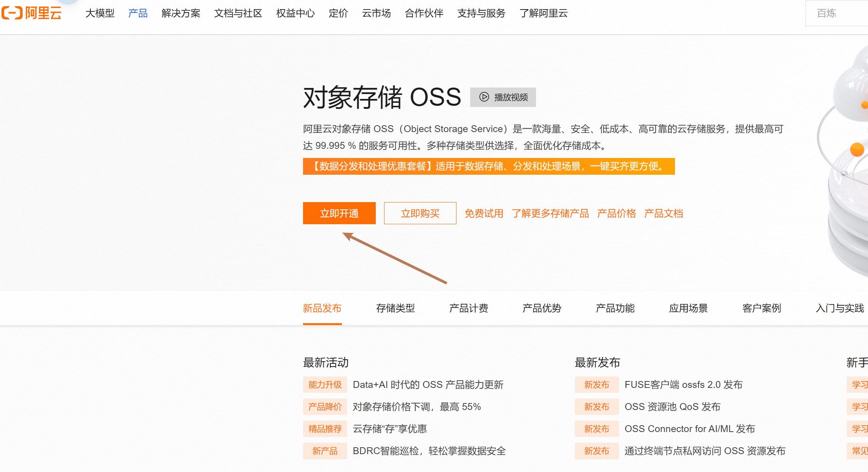Viewport: 868px width, 472px height.
Task: Open the 产品文档 link
Action: (x=663, y=213)
